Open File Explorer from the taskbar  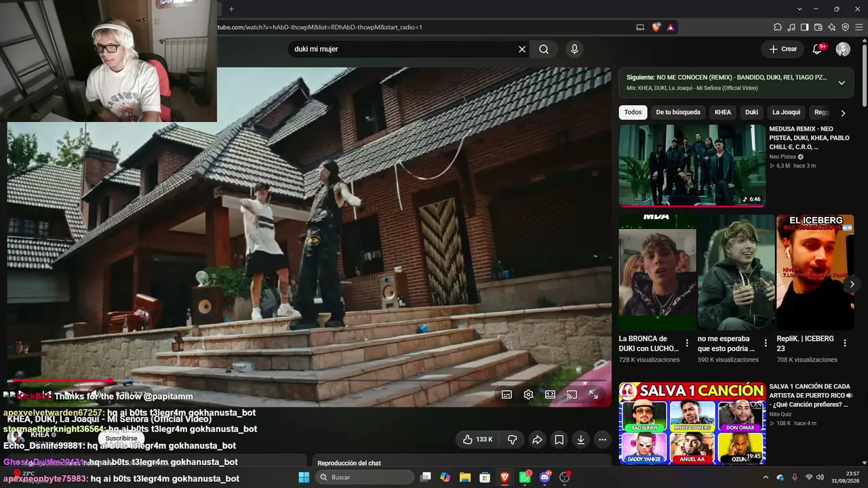tap(465, 477)
